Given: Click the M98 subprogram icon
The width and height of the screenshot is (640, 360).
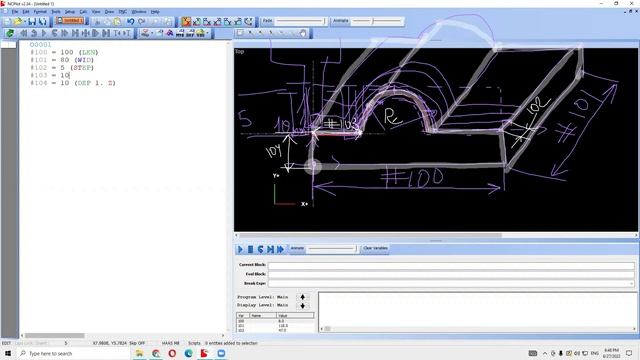Looking at the screenshot, I should (x=180, y=33).
